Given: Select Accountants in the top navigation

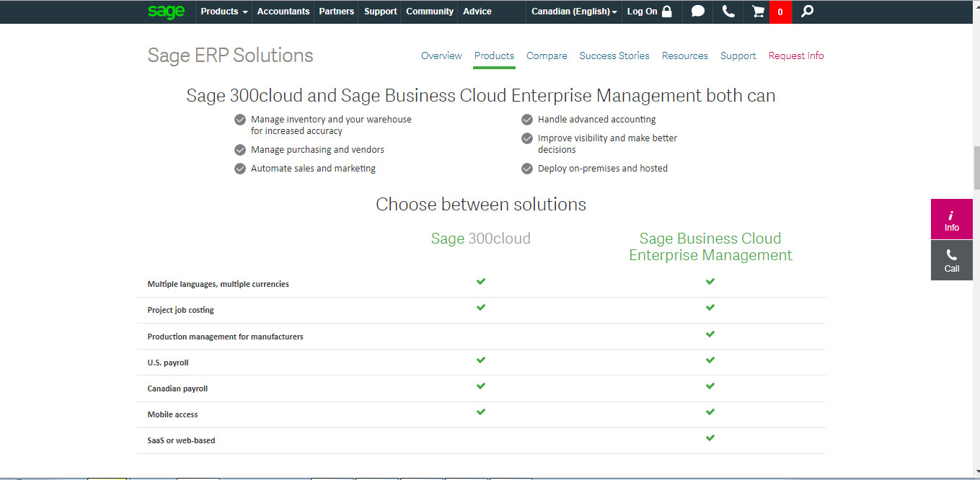Looking at the screenshot, I should (x=283, y=12).
